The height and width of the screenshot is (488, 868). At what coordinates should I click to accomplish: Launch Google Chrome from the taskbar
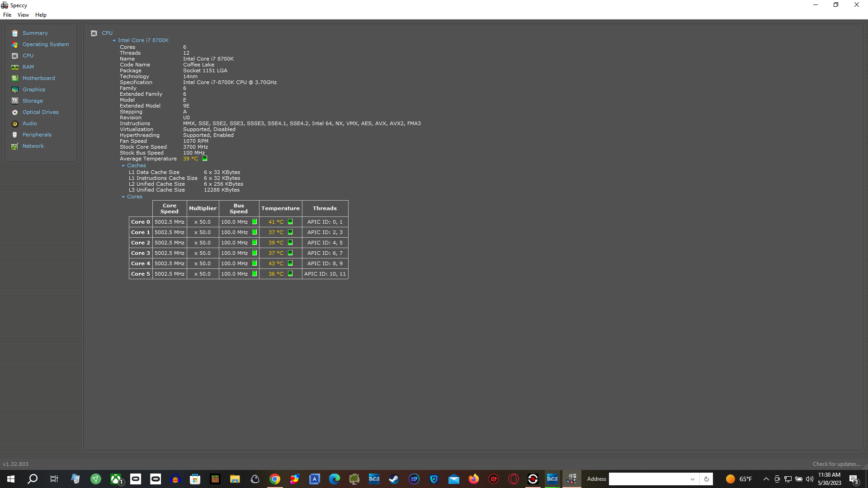(x=275, y=479)
